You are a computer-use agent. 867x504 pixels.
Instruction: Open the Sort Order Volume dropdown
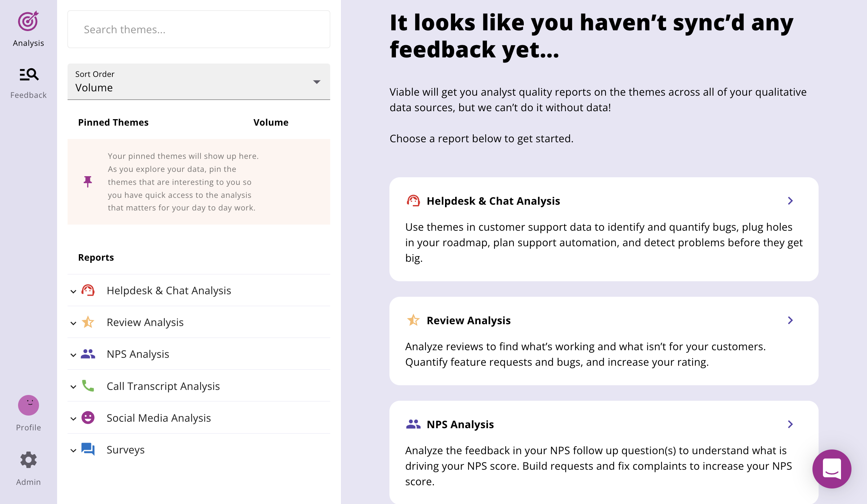click(199, 82)
